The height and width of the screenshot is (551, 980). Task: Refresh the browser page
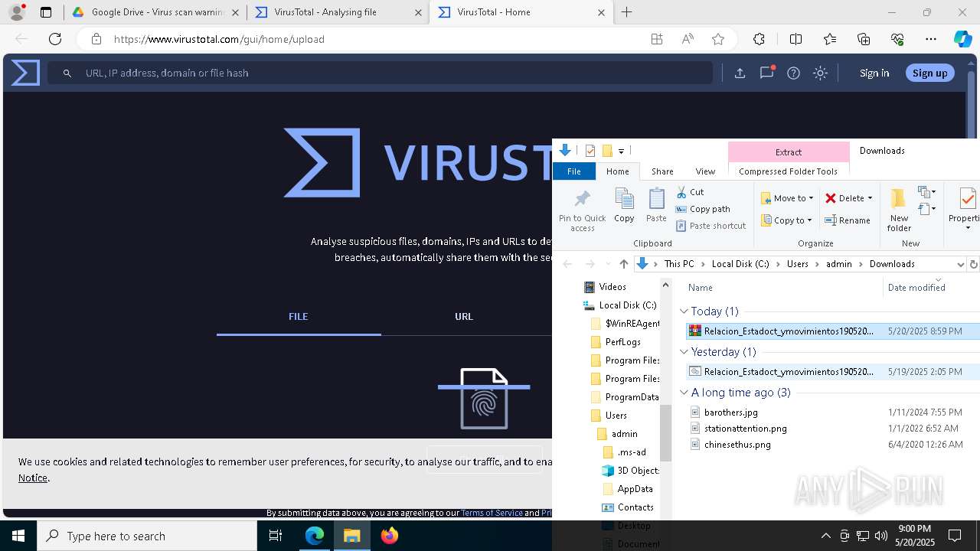coord(55,39)
